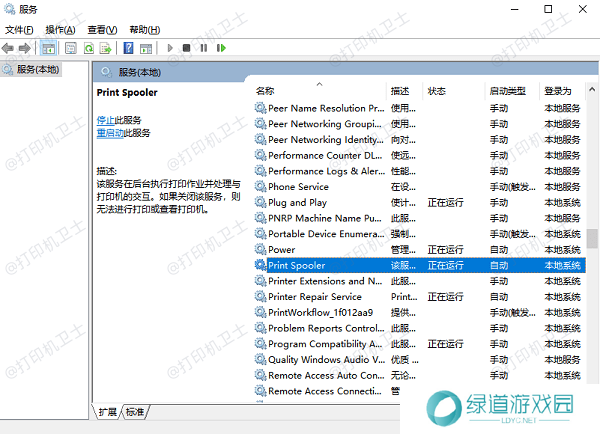The width and height of the screenshot is (600, 434).
Task: Select the Remote Access Connecti... service
Action: pos(327,391)
